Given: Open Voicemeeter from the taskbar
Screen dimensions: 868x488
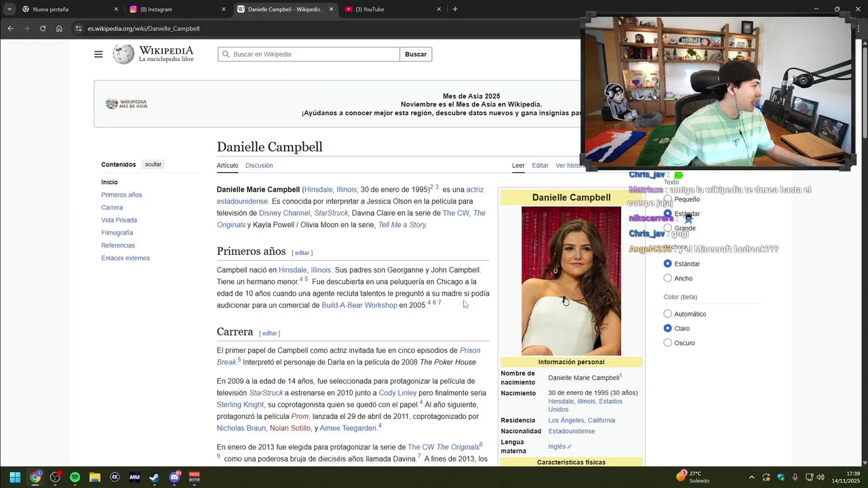Looking at the screenshot, I should [194, 477].
